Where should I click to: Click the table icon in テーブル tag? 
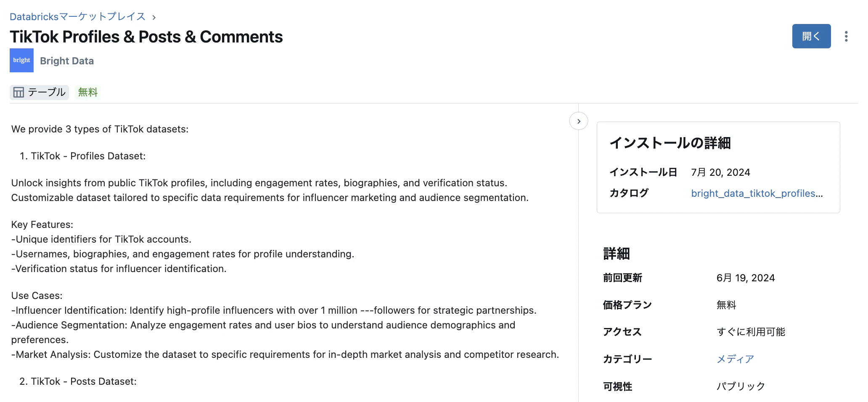tap(19, 92)
